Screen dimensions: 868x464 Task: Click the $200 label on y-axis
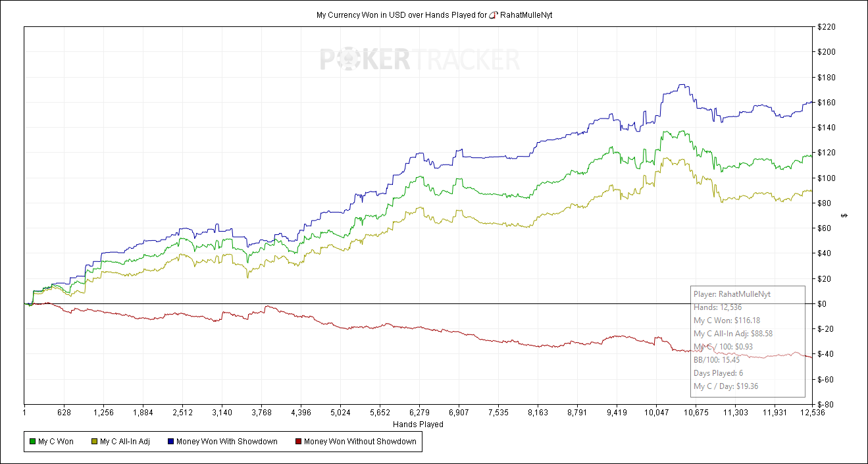point(827,52)
